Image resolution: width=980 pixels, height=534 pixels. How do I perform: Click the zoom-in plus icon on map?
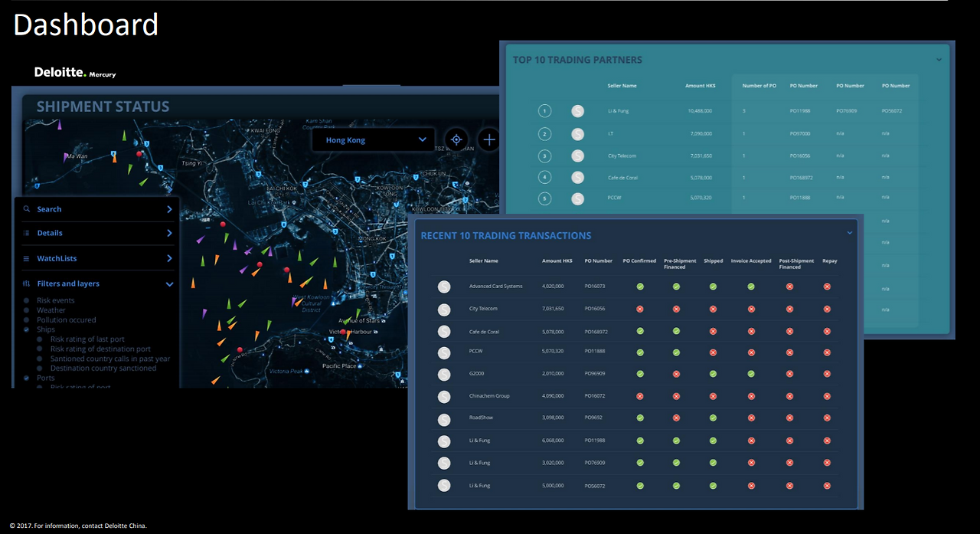[488, 139]
